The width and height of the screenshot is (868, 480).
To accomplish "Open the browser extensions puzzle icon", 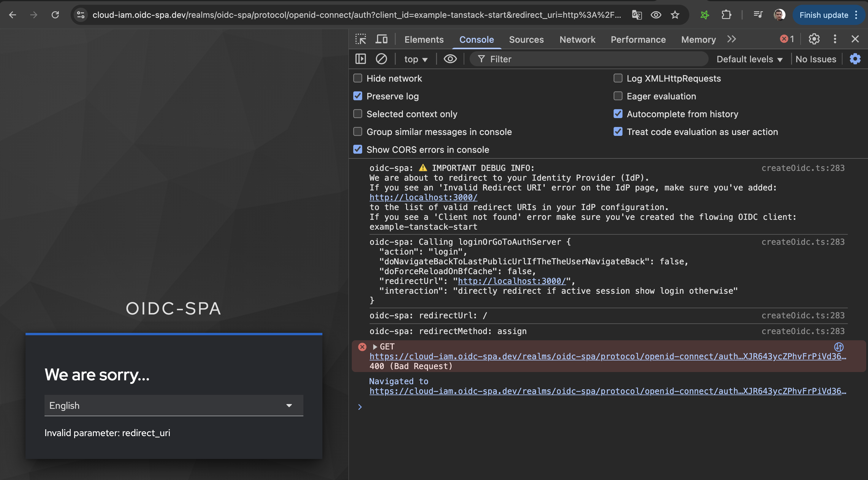I will pos(726,15).
